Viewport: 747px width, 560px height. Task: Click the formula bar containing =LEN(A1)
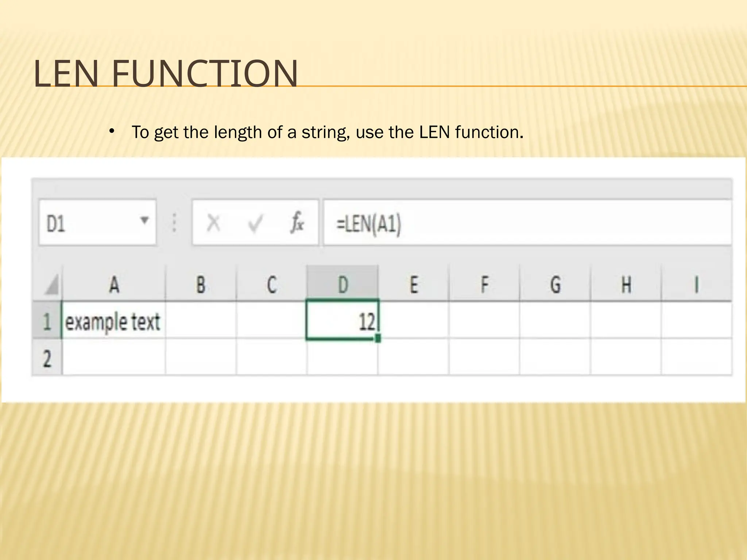527,222
